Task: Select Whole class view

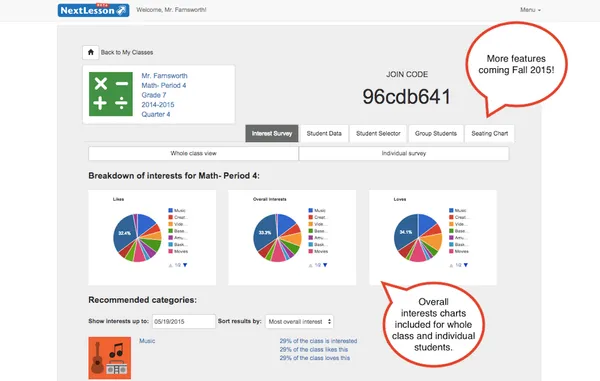Action: 194,153
